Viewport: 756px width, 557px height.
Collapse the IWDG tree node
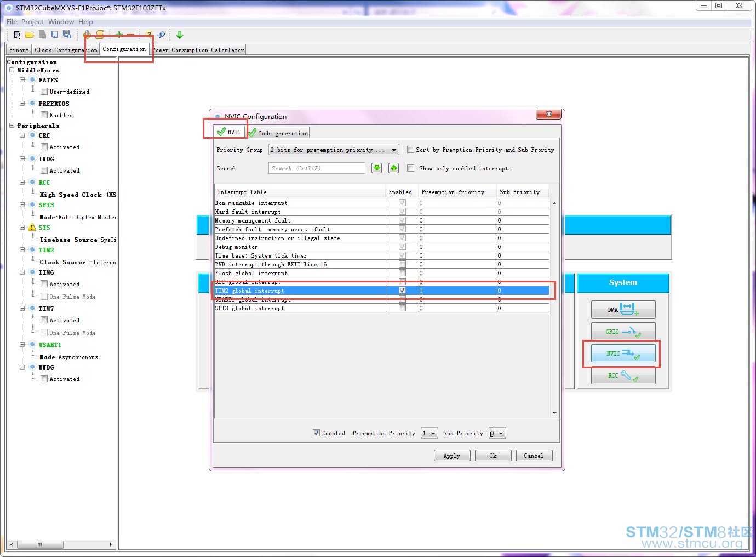click(22, 159)
